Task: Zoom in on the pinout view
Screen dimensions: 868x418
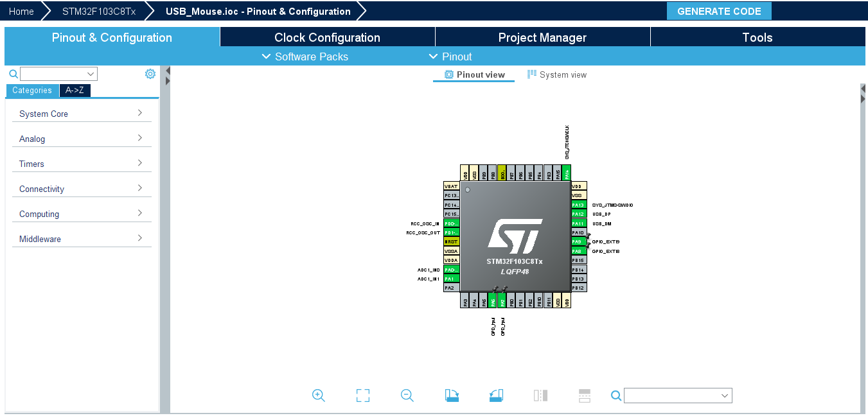Action: (318, 396)
